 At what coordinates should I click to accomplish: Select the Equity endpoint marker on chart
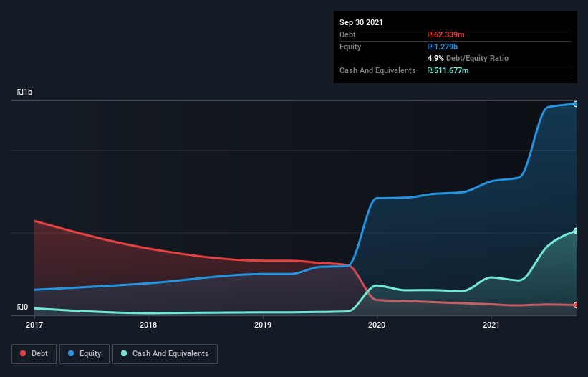tap(576, 104)
